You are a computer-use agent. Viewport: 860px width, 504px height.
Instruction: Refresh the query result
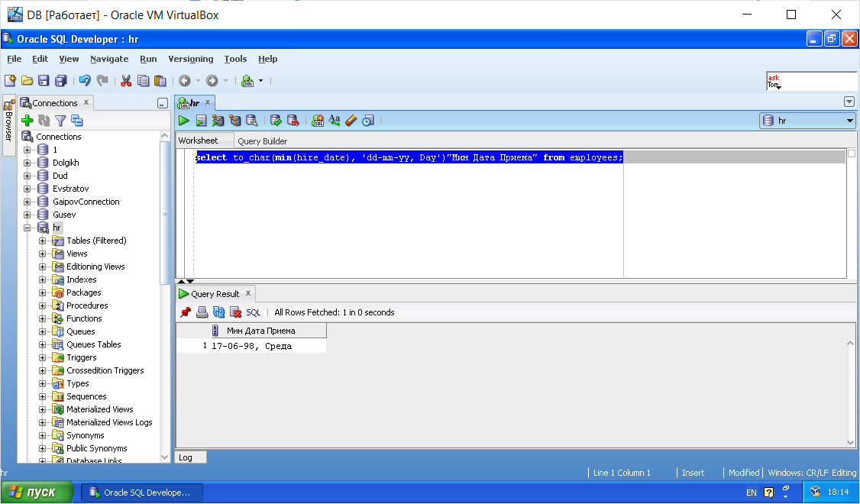point(219,312)
